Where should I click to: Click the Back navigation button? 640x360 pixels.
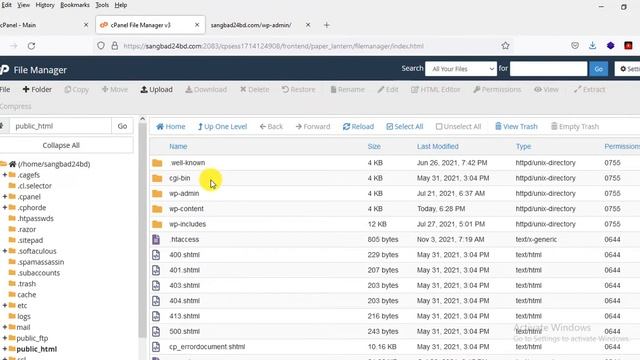pos(271,127)
